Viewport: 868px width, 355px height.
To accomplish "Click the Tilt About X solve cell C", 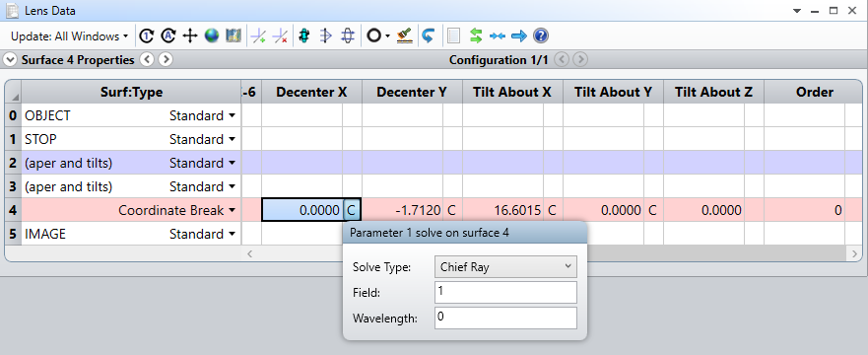I will pyautogui.click(x=553, y=210).
